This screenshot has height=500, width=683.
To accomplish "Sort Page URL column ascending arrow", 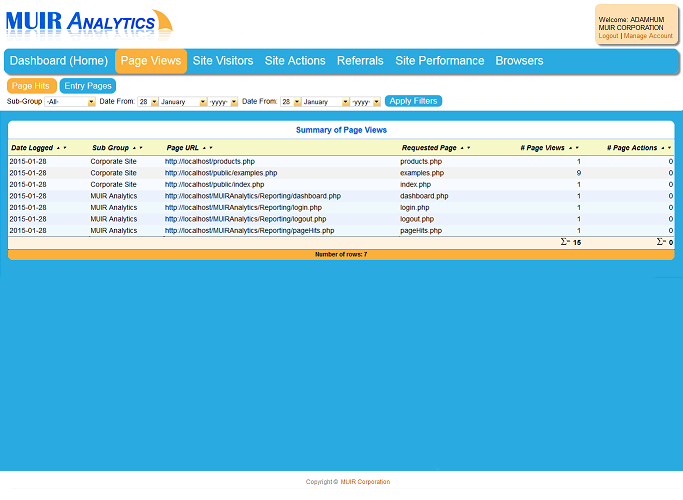I will coord(204,148).
